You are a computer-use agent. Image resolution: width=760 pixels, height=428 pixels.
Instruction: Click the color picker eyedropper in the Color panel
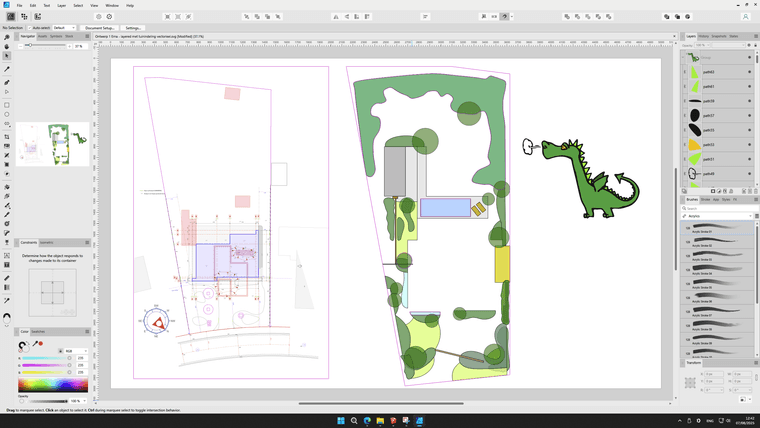tap(35, 344)
